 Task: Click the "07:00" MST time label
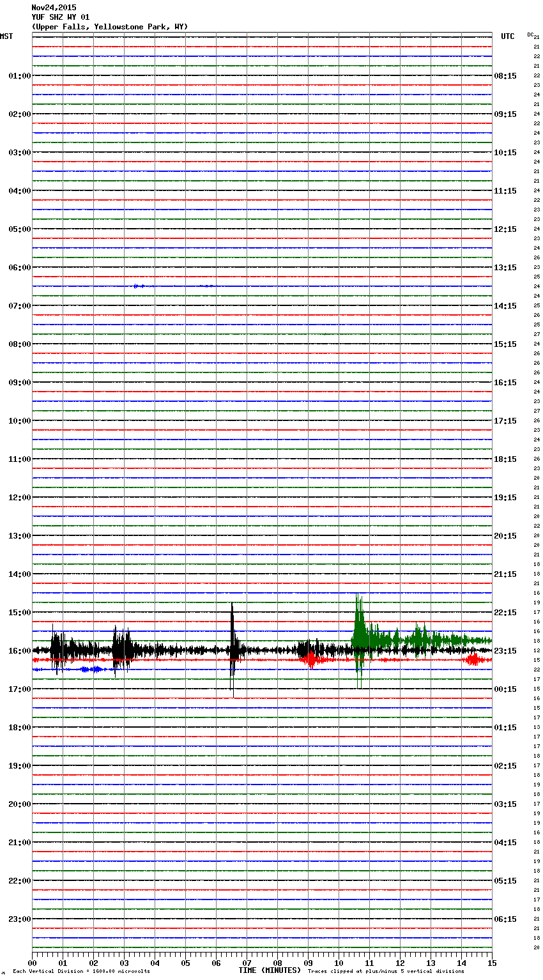20,306
